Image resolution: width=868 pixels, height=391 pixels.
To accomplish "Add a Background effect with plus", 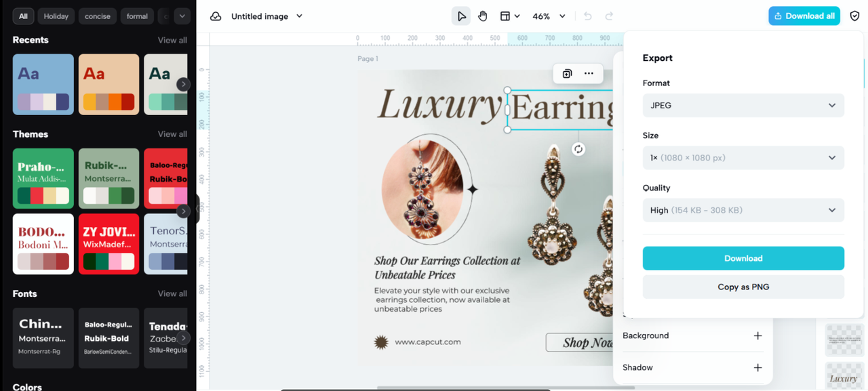I will click(x=757, y=335).
